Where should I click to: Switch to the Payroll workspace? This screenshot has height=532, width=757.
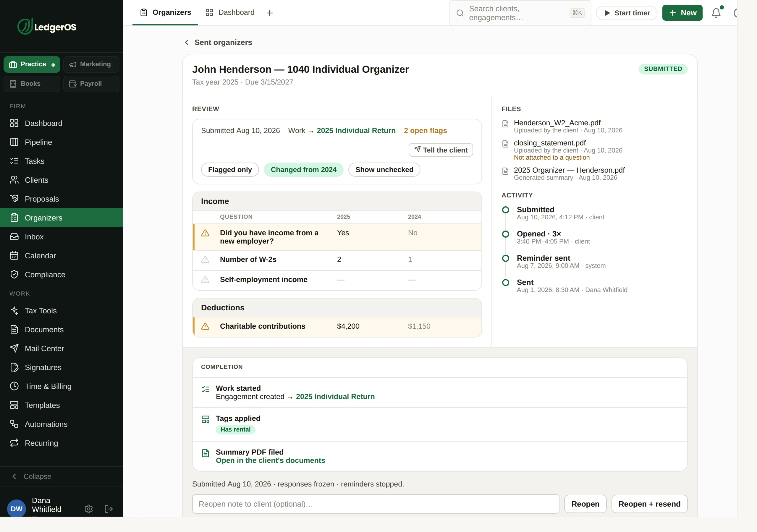[x=91, y=84]
